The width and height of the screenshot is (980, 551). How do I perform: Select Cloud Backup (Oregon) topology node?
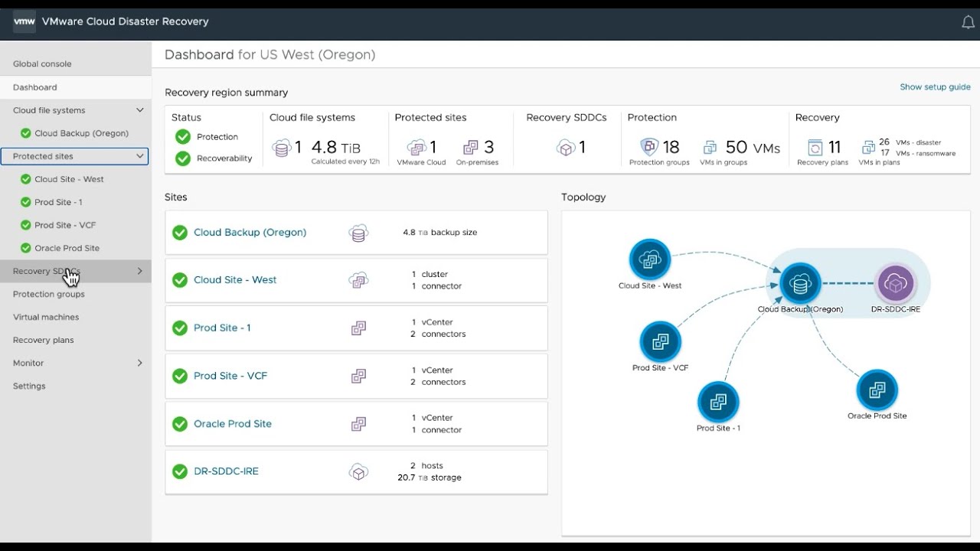[x=800, y=284]
